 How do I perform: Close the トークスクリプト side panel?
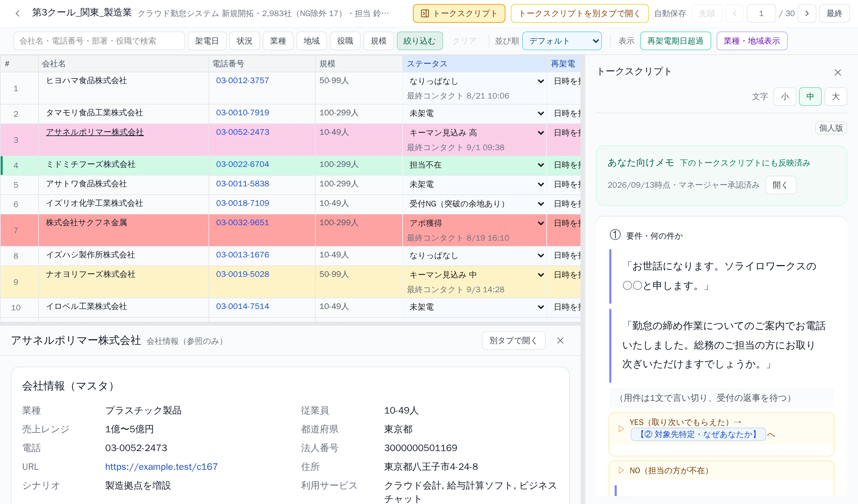click(838, 72)
